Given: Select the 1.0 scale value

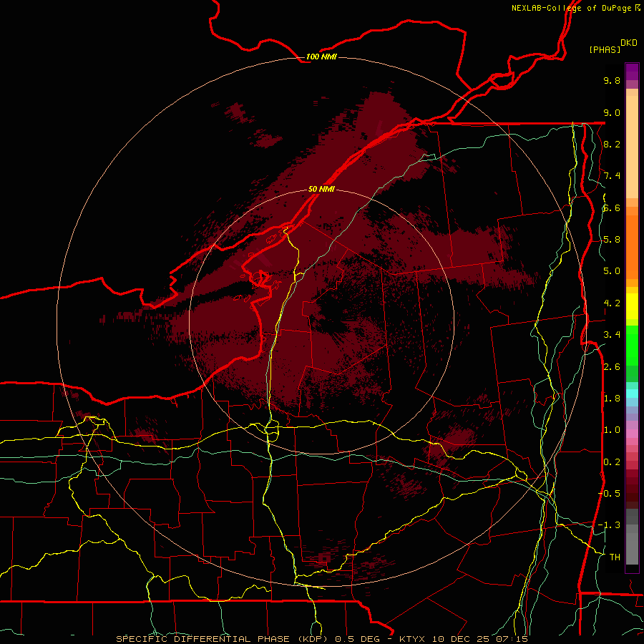Looking at the screenshot, I should pyautogui.click(x=612, y=430).
